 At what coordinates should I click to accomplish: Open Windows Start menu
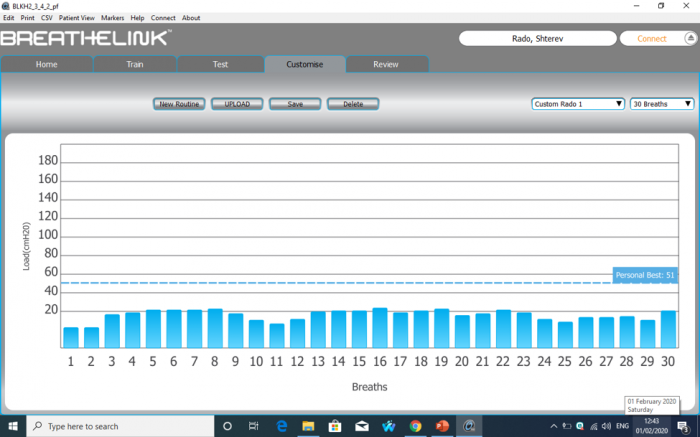[13, 426]
